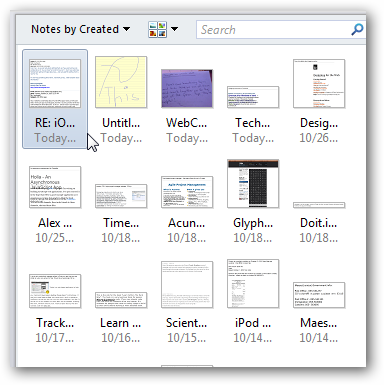Click the "10/15..." date under Scient...
Viewport: 384px width, 385px height.
click(x=187, y=338)
